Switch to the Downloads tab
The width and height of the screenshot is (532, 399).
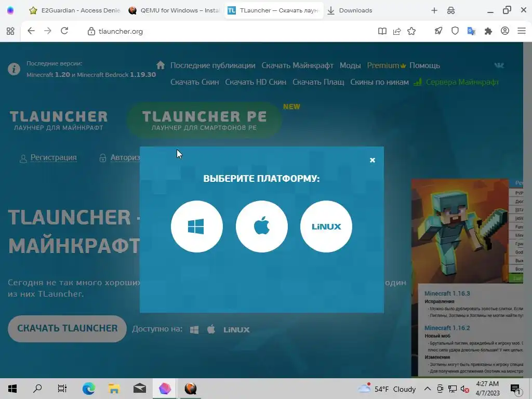(350, 10)
